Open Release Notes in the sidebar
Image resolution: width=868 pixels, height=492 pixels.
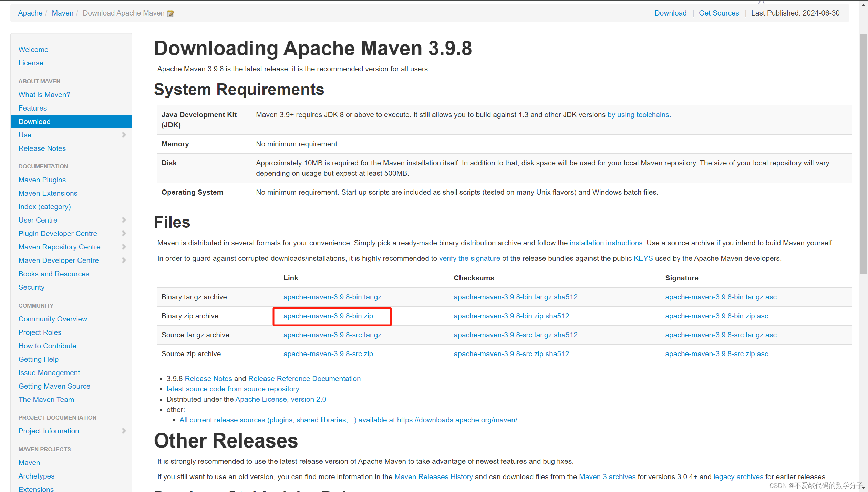[x=42, y=148]
